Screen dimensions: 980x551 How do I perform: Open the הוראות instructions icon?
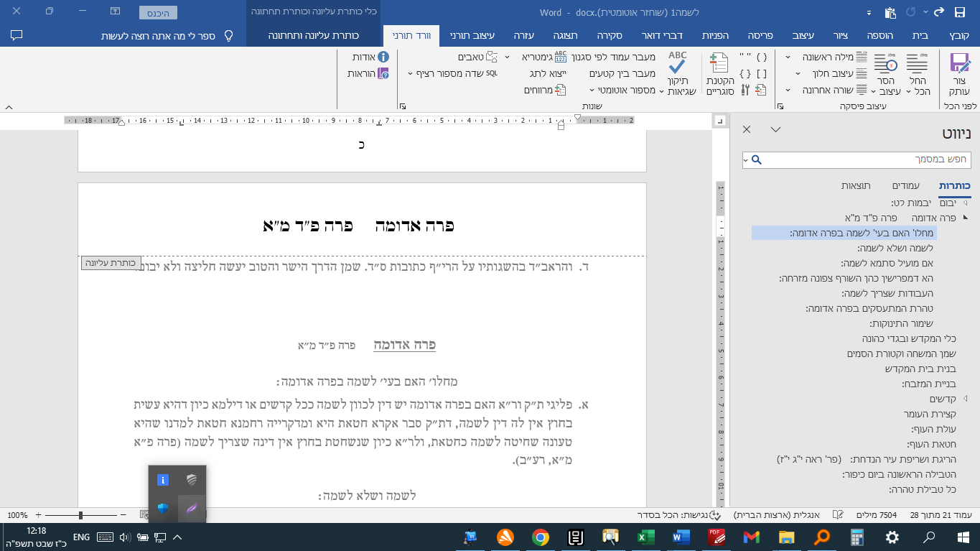coord(383,73)
